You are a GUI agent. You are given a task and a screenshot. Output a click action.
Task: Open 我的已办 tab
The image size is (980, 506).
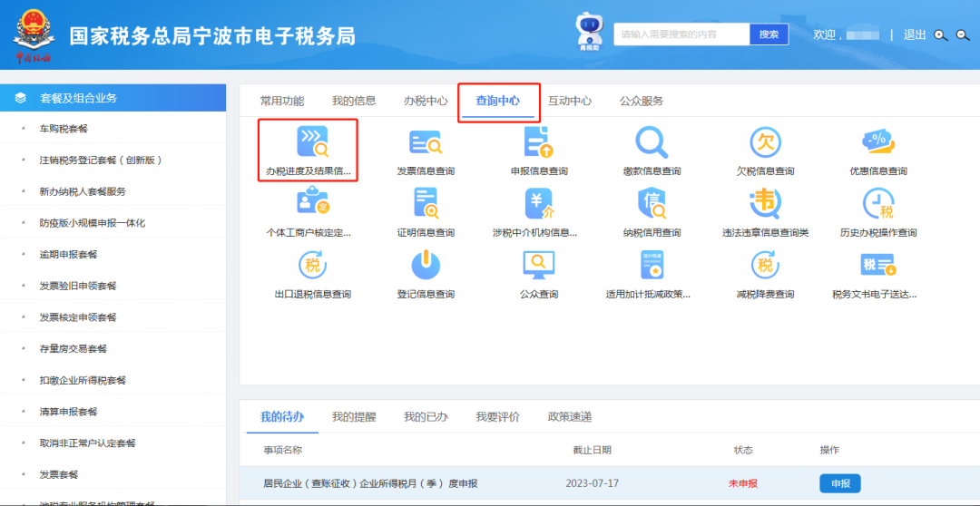(x=426, y=416)
